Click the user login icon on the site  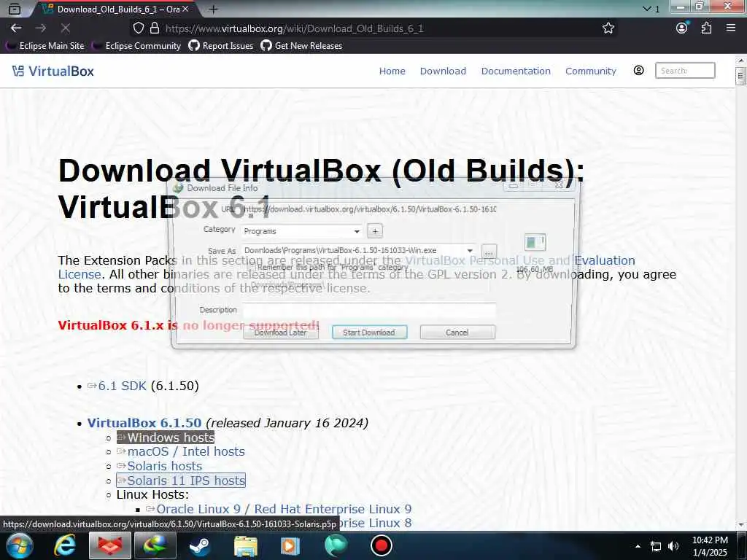[638, 71]
